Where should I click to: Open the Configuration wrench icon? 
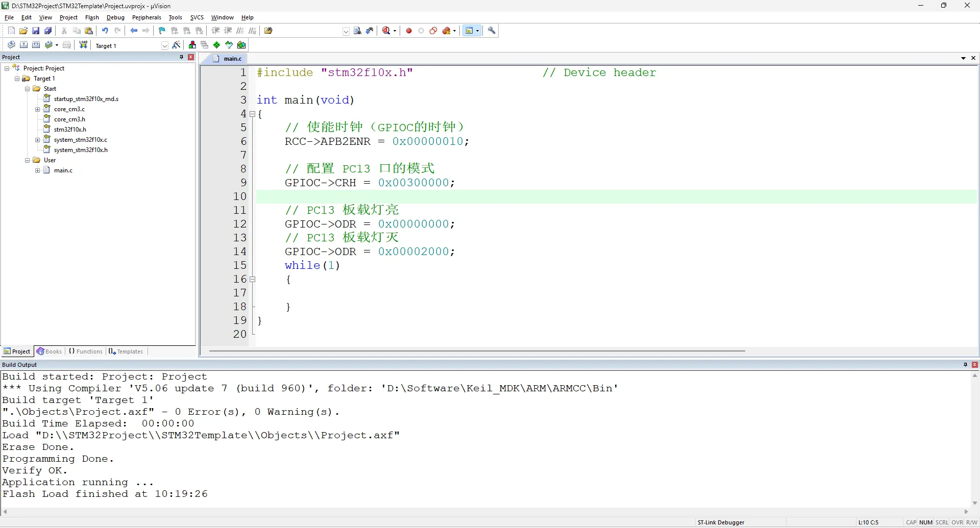point(492,31)
